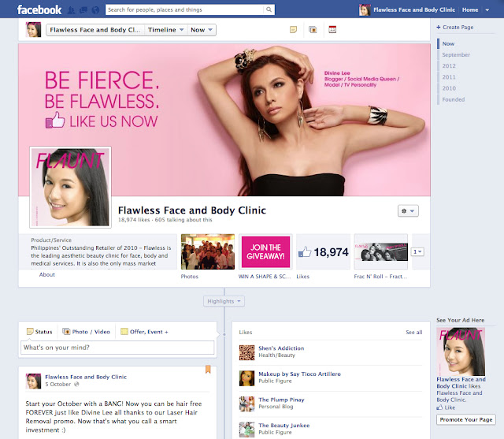
Task: Click the Be Fierce cover photo
Action: 224,120
